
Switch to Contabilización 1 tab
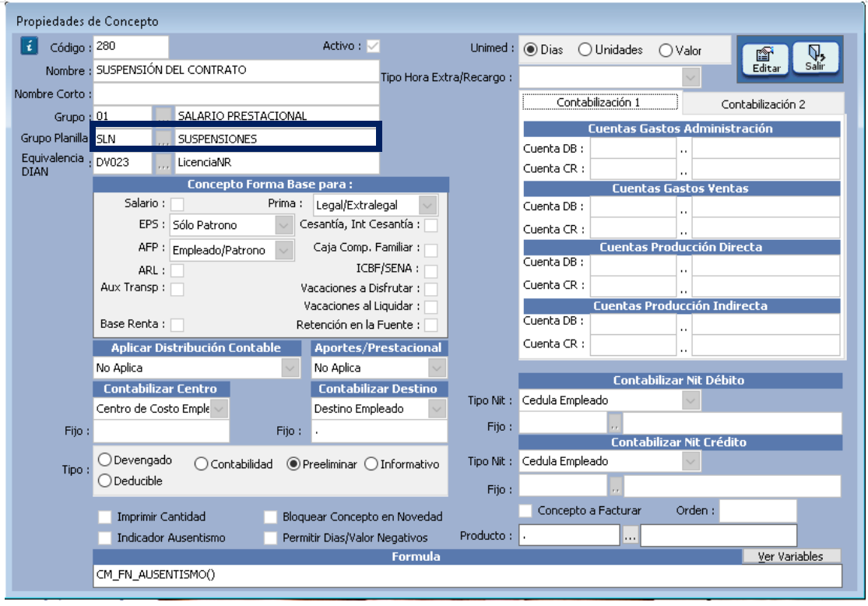(599, 102)
